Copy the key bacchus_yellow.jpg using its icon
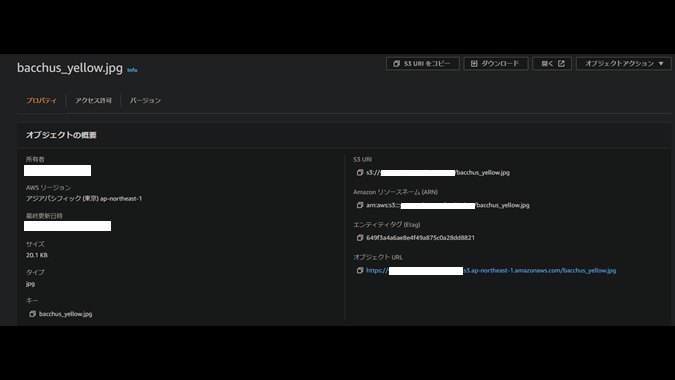 tap(32, 314)
